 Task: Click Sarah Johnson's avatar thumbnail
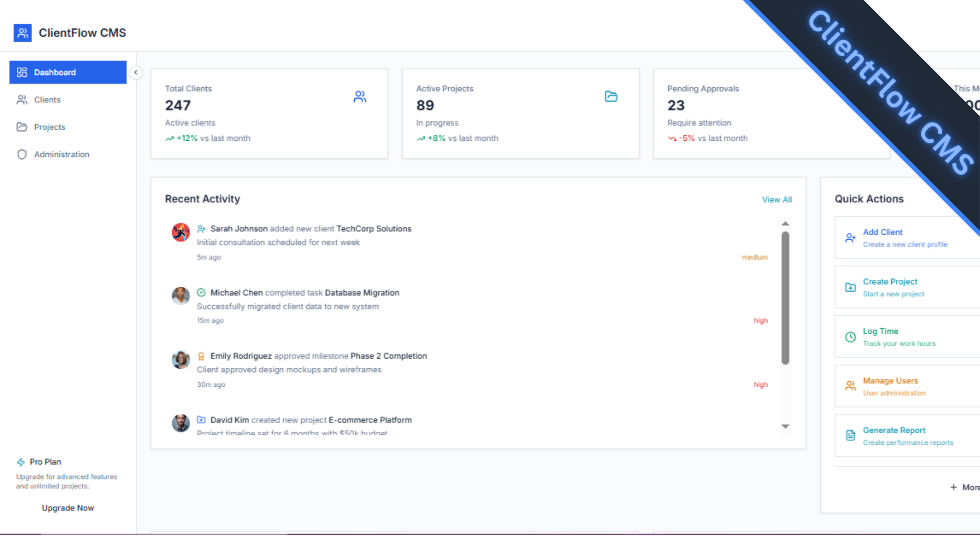point(181,232)
